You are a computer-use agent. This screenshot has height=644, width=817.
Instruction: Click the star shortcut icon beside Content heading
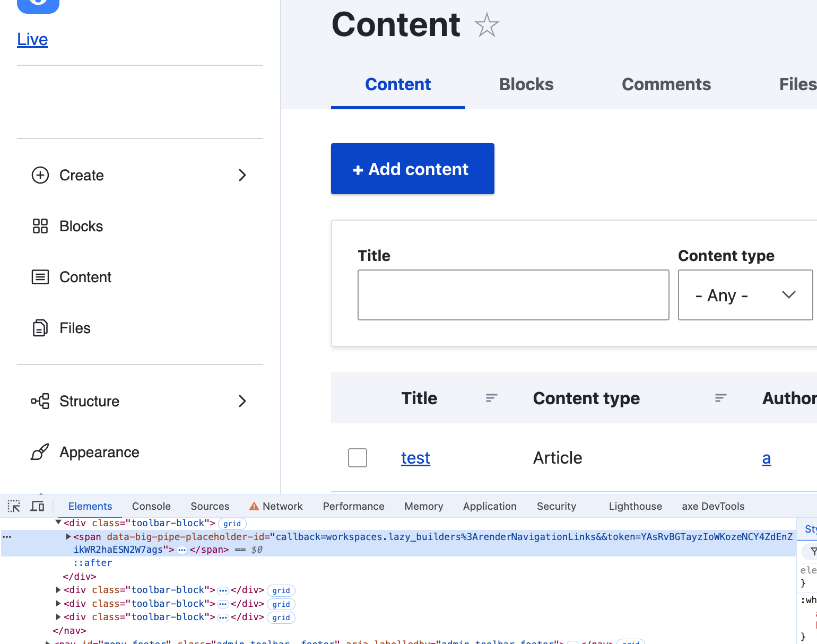(486, 25)
